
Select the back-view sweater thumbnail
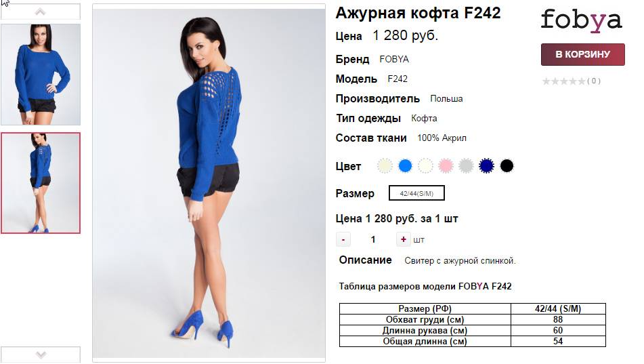(x=41, y=183)
